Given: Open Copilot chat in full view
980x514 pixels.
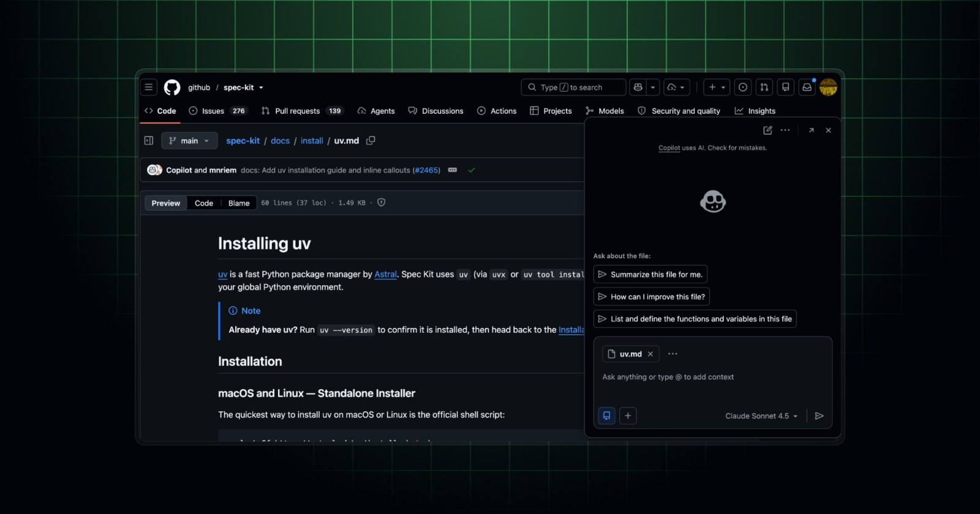Looking at the screenshot, I should point(812,130).
